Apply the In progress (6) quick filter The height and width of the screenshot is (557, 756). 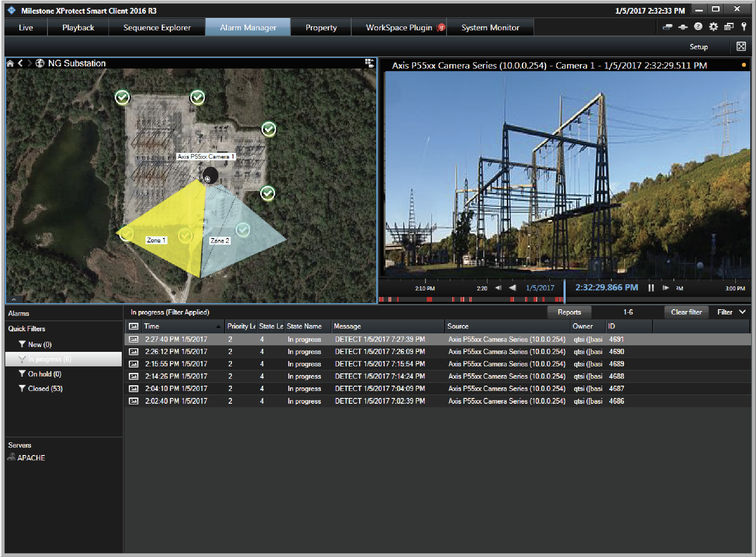click(x=64, y=359)
